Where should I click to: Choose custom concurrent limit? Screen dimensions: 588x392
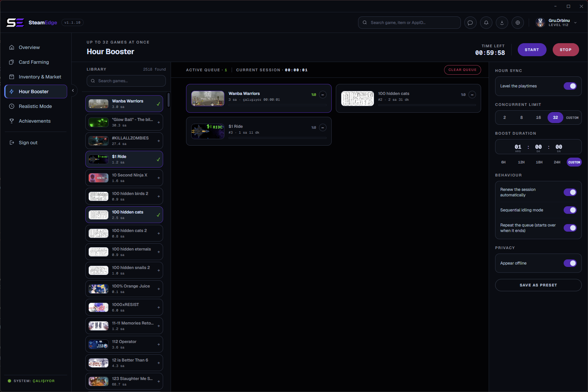tap(572, 118)
